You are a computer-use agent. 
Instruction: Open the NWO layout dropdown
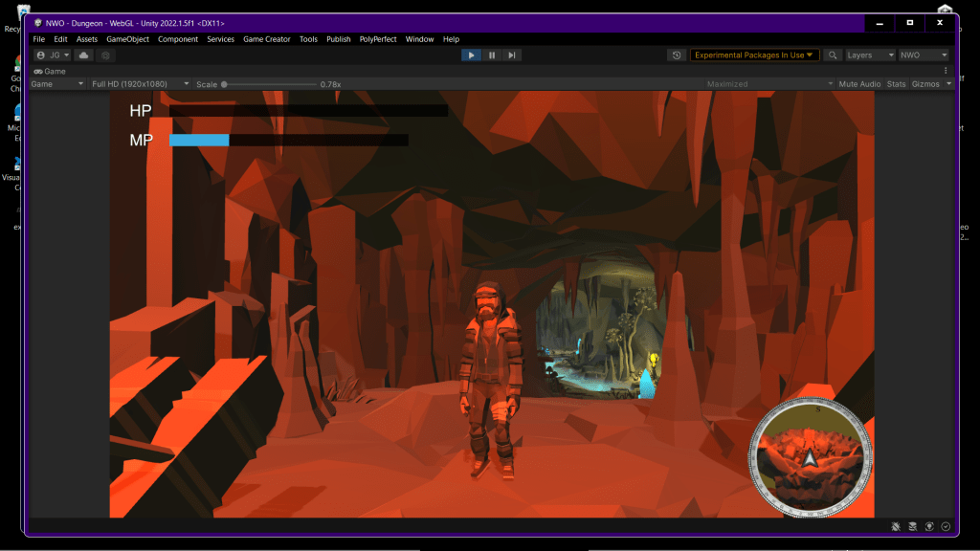[924, 55]
